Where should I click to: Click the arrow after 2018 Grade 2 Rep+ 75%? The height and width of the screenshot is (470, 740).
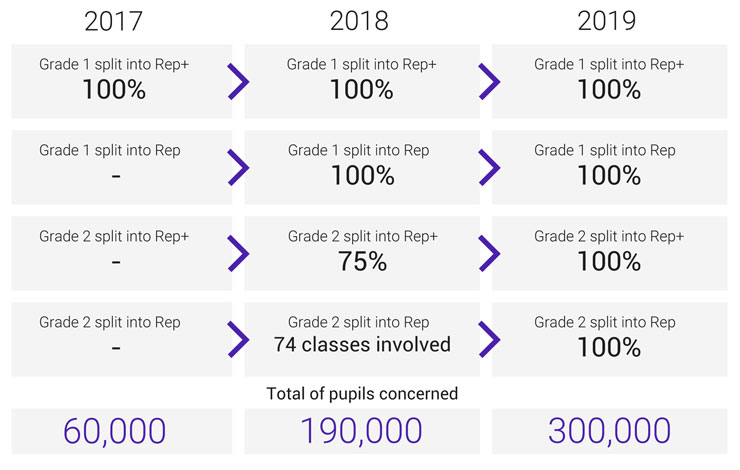pyautogui.click(x=489, y=253)
